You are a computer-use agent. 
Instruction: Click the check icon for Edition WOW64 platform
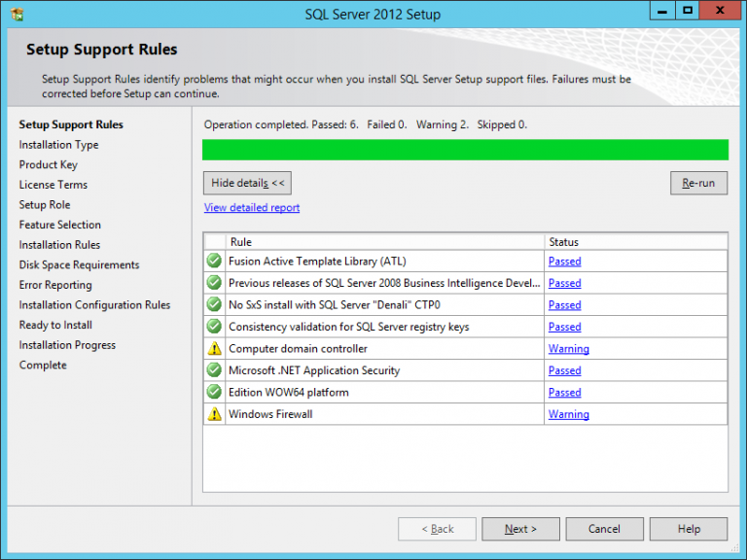pos(214,393)
